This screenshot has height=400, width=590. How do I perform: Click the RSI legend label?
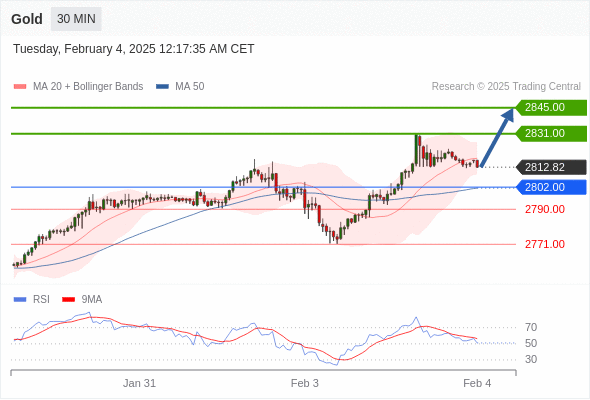click(x=41, y=300)
